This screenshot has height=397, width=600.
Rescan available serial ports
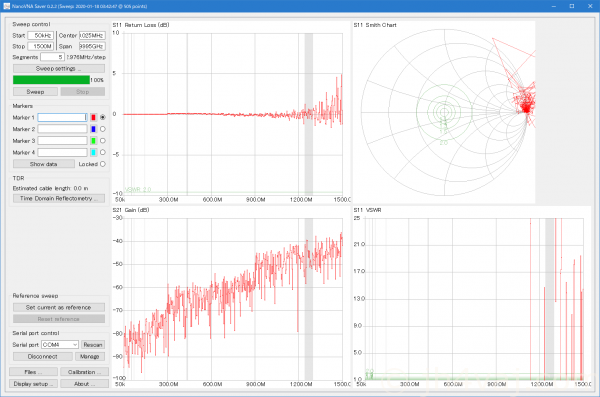[93, 345]
